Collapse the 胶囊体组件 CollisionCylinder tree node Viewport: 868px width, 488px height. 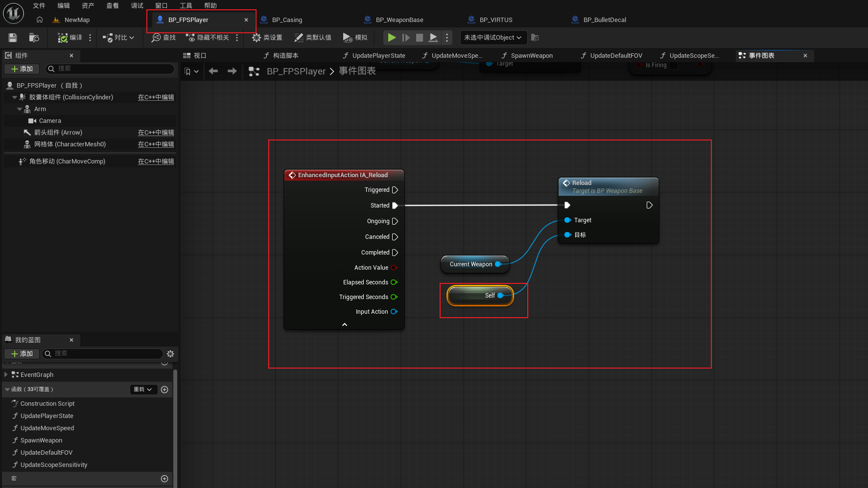tap(15, 97)
